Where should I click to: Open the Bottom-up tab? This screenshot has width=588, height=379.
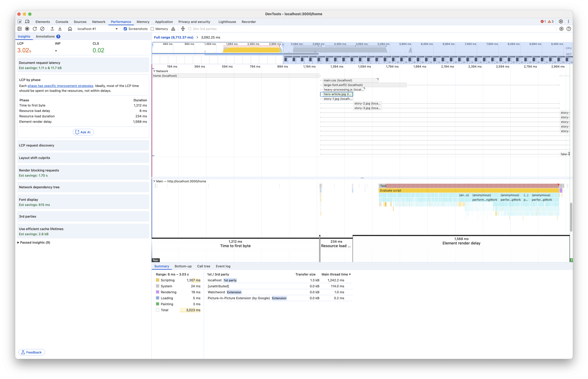coord(183,266)
